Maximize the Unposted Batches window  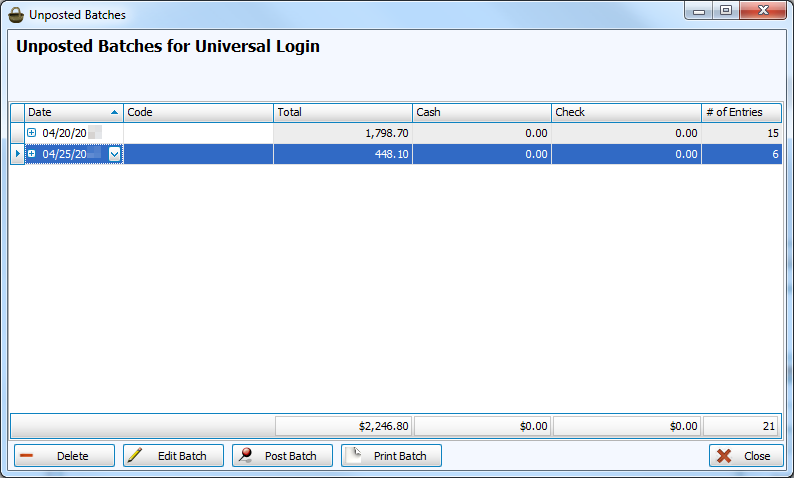coord(725,11)
